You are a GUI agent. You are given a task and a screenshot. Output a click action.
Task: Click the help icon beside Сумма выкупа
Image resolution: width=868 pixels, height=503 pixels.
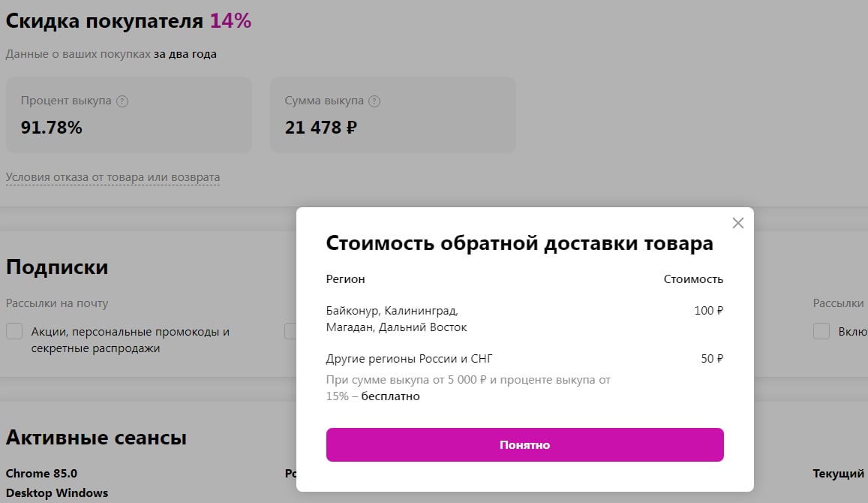(x=374, y=101)
